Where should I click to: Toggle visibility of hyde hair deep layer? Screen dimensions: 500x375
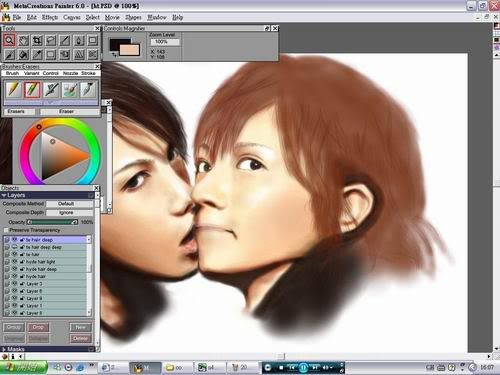tap(15, 269)
